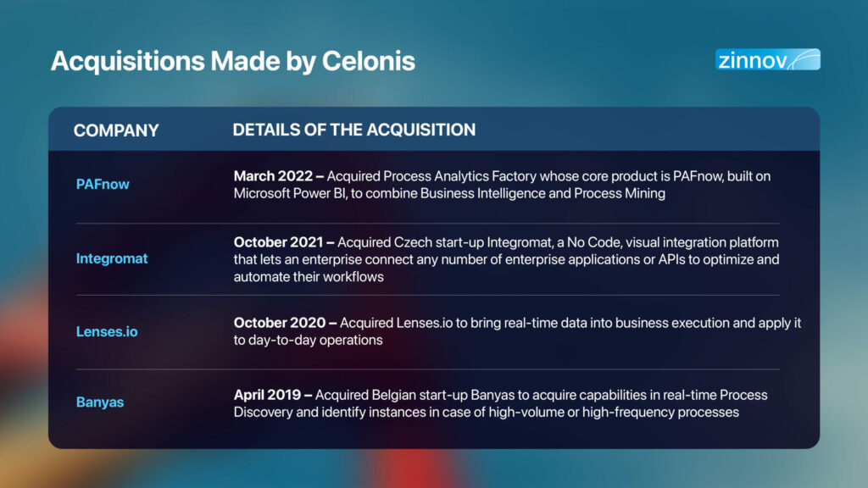Screen dimensions: 868x488
Task: Click the swoosh graphic in zinnov logo
Action: [x=804, y=59]
